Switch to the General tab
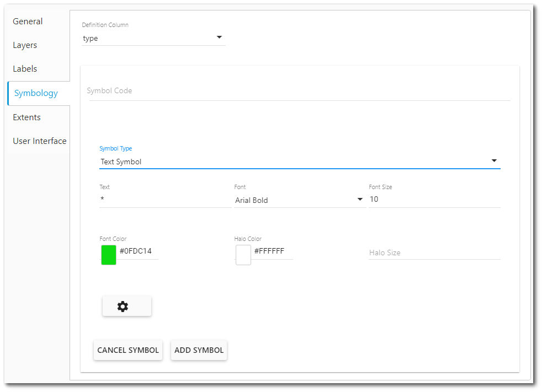The image size is (542, 392). tap(28, 21)
